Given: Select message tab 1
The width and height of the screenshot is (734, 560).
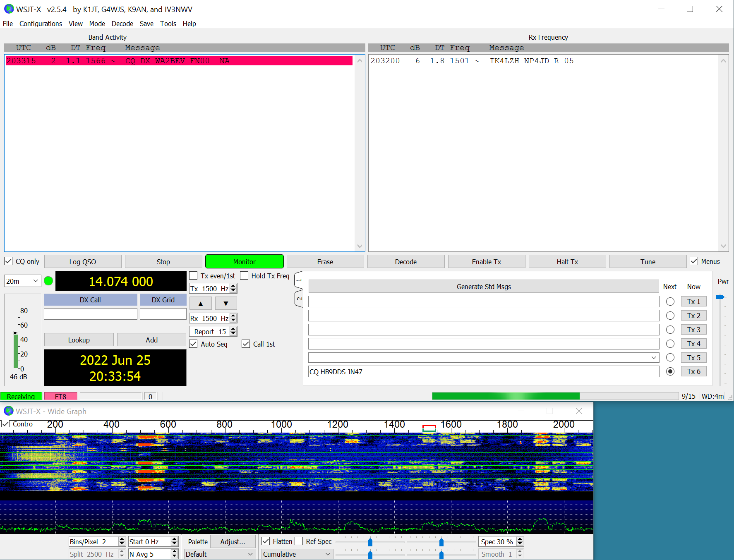Looking at the screenshot, I should [x=299, y=280].
